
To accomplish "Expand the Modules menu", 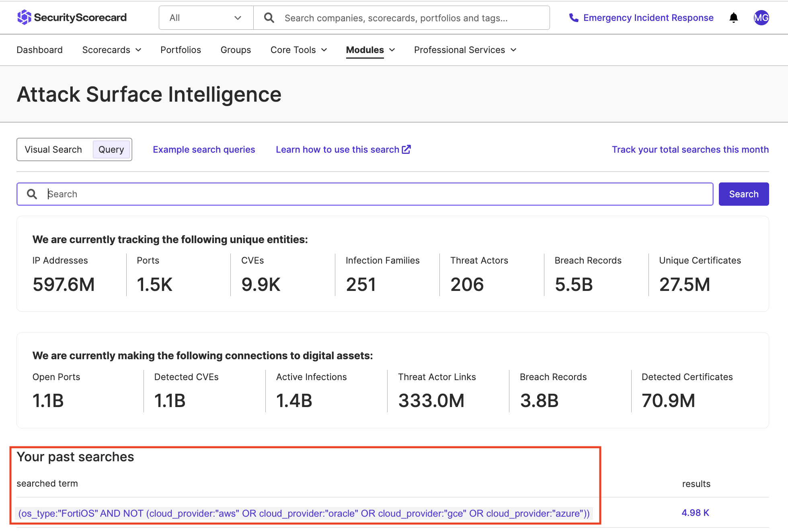I will (371, 50).
